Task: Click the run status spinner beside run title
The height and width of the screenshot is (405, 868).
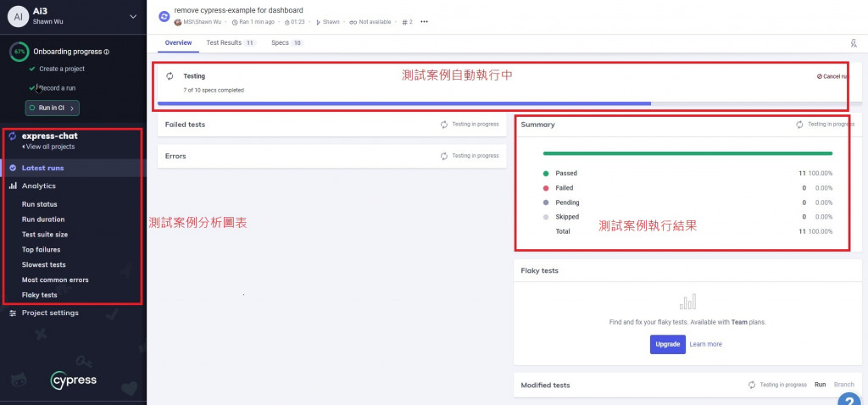Action: [x=164, y=17]
